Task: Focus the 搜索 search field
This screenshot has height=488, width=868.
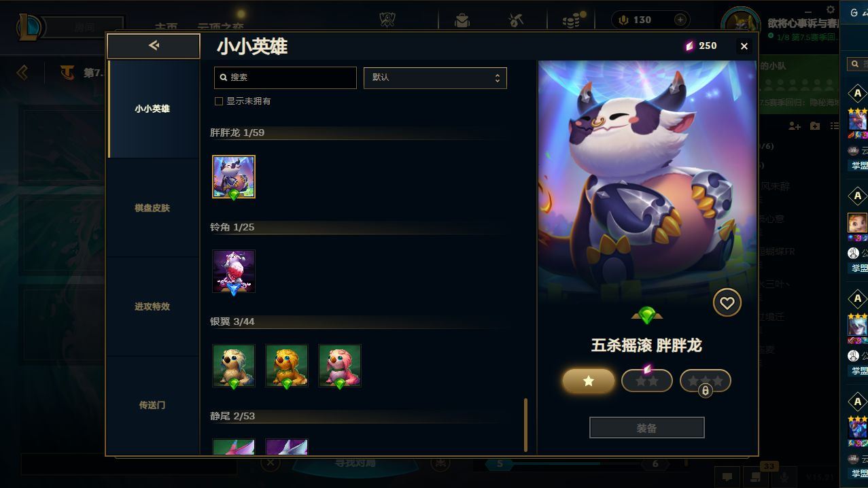Action: tap(285, 77)
